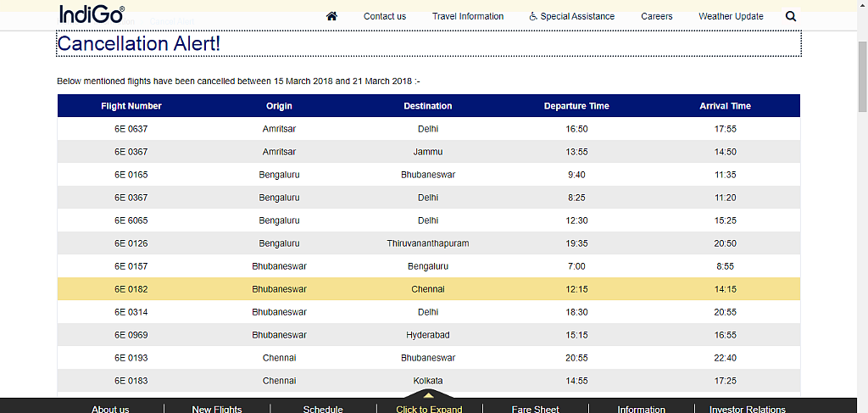Click departure time 7:00
Image resolution: width=868 pixels, height=413 pixels.
576,266
